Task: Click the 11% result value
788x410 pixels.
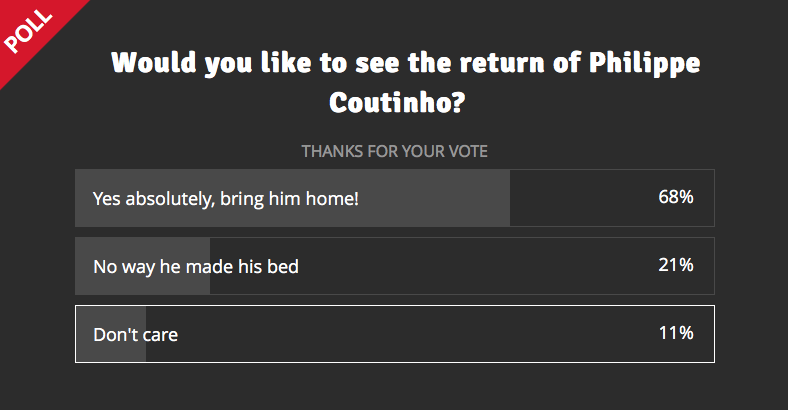Action: tap(676, 333)
